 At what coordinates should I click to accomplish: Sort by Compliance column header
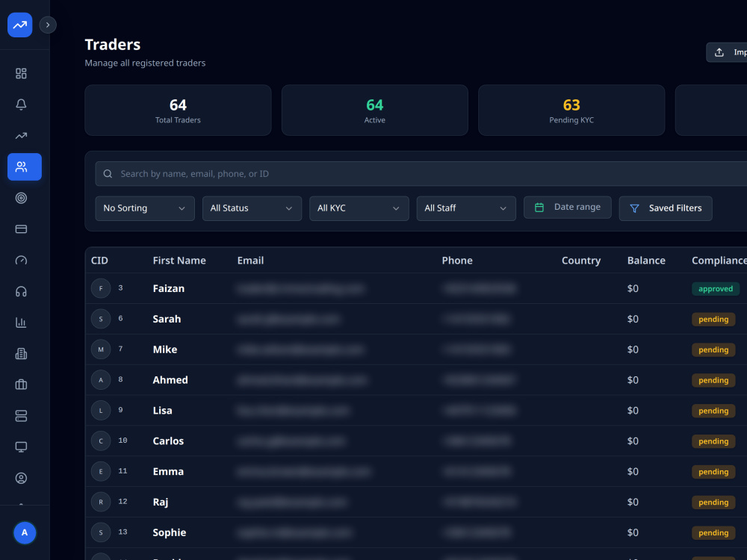click(719, 261)
